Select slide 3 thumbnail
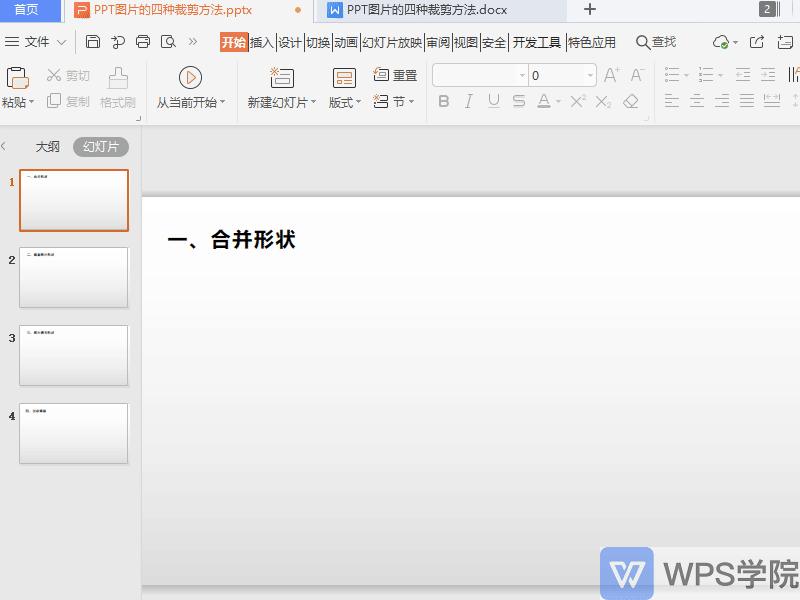Image resolution: width=800 pixels, height=600 pixels. coord(72,355)
